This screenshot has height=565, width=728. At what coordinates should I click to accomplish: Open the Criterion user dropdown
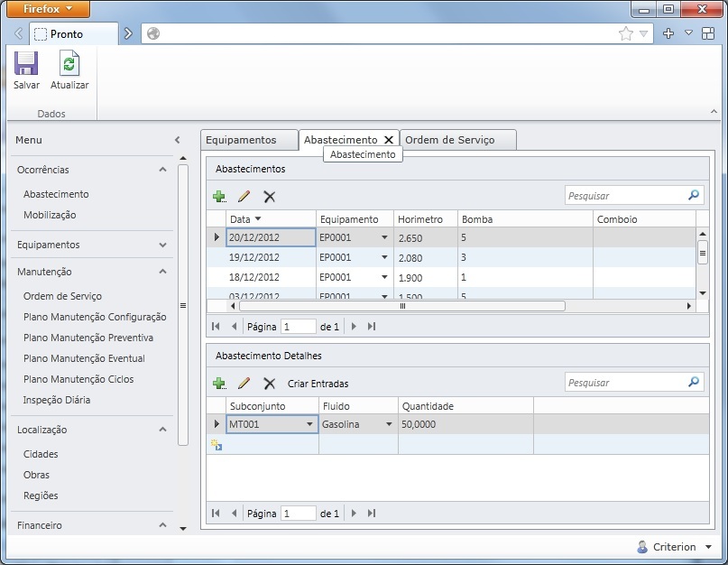tap(708, 547)
